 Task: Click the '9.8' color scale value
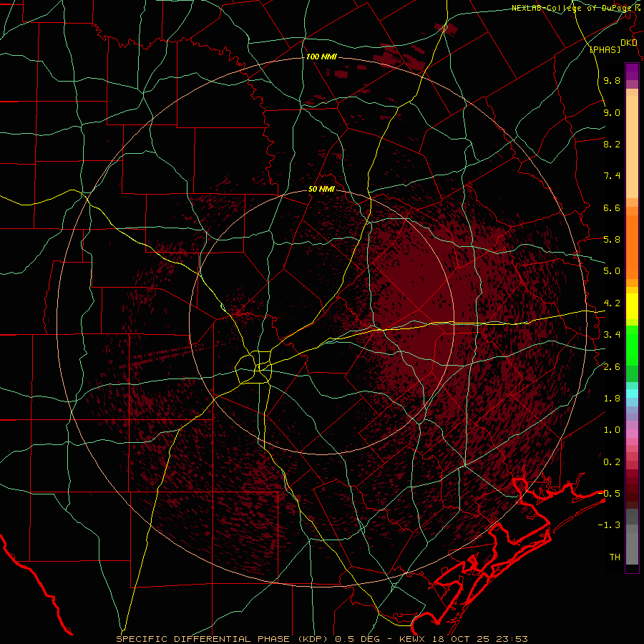point(612,80)
